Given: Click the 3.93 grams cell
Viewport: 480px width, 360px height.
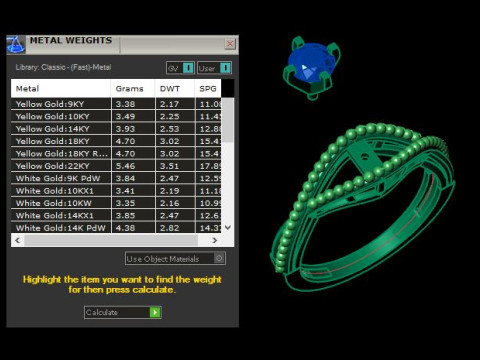Looking at the screenshot, I should coord(133,129).
